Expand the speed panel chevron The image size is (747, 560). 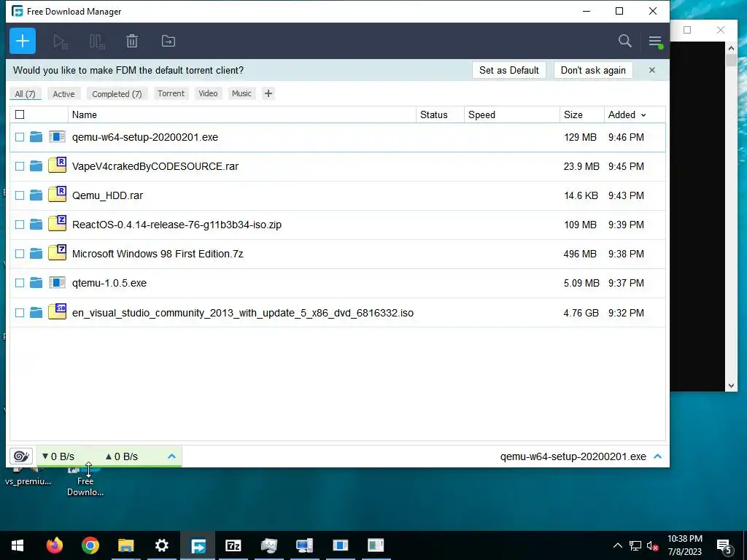click(x=171, y=456)
